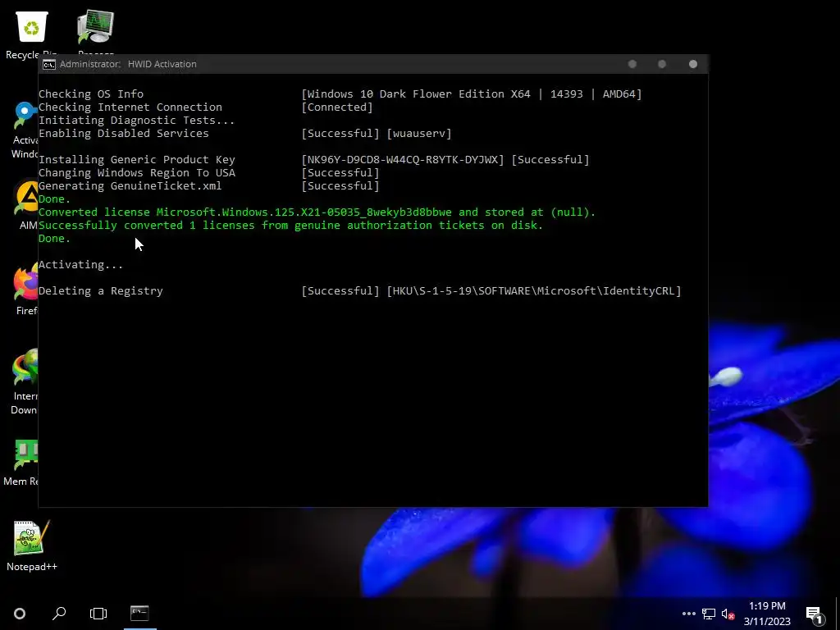Image resolution: width=840 pixels, height=630 pixels.
Task: Click the 'Generating GenuineTicket.xml' line
Action: (130, 186)
